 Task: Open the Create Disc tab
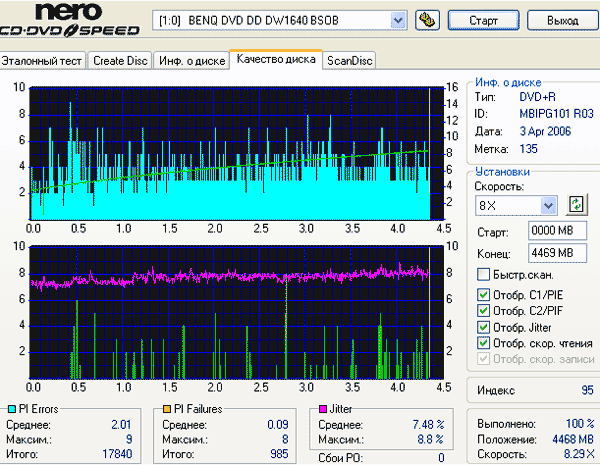click(120, 61)
